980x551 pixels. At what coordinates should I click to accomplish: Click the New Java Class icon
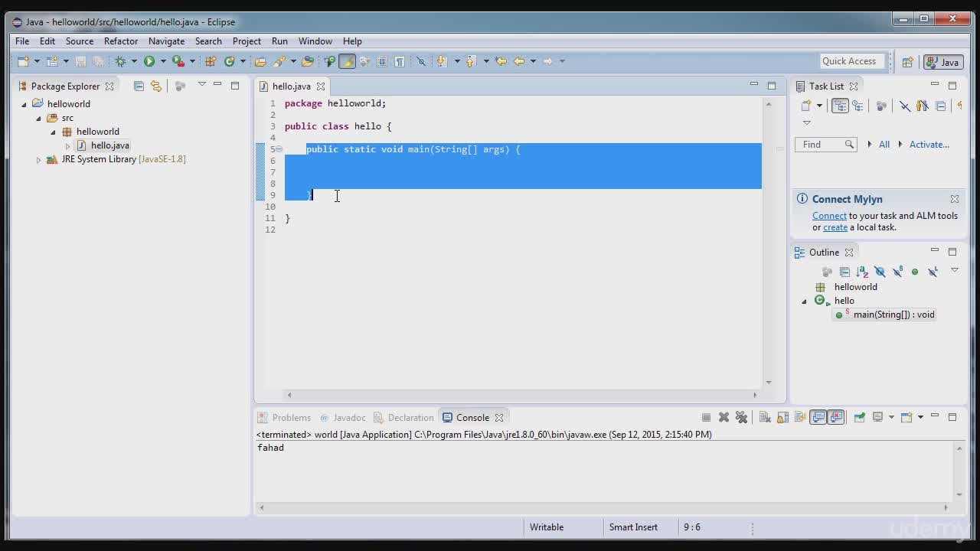229,61
